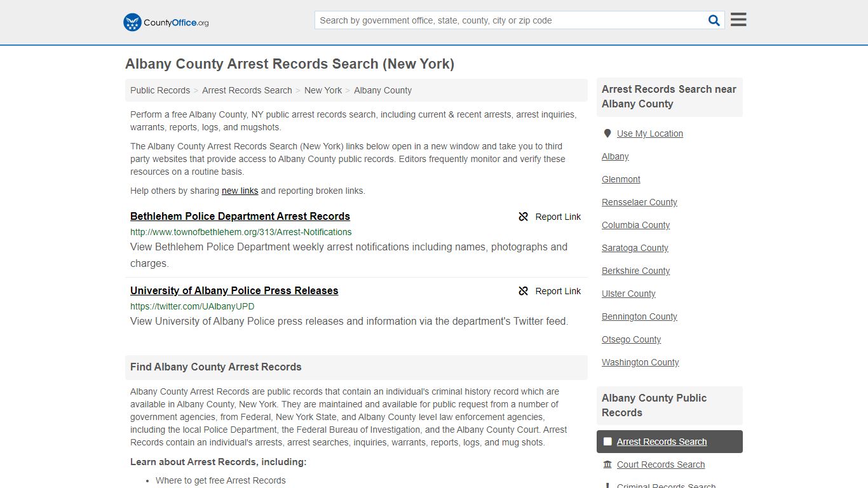Viewport: 868px width, 488px height.
Task: Select Albany County breadcrumb
Action: pyautogui.click(x=383, y=90)
